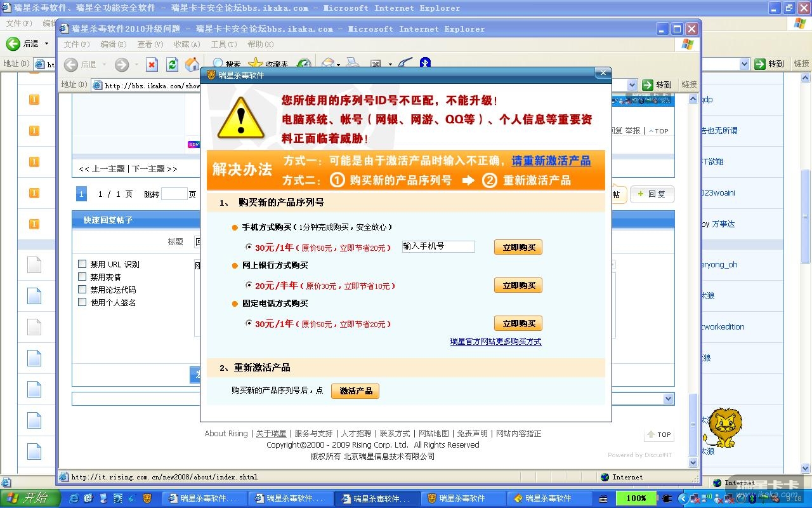Open the rear IE address bar dropdown
The image size is (812, 508).
[x=744, y=64]
